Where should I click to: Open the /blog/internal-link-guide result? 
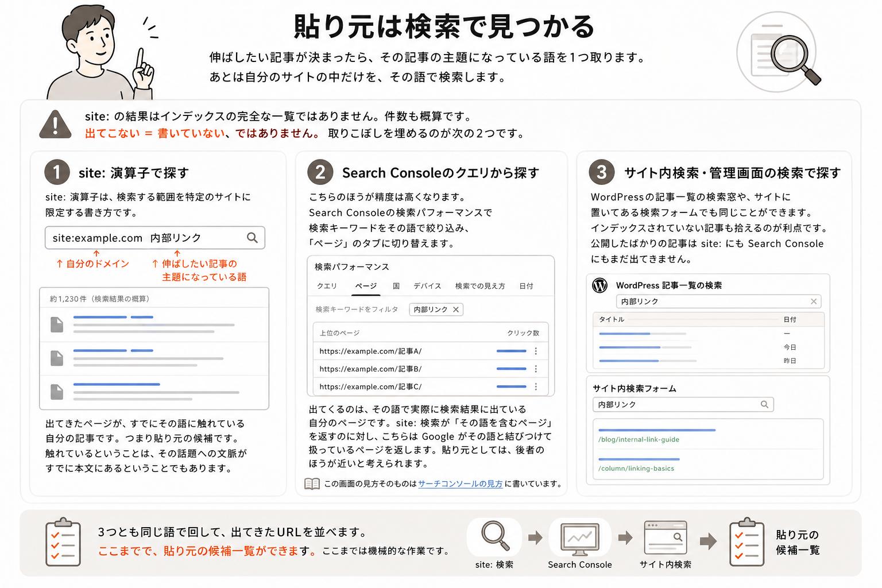[x=639, y=439]
